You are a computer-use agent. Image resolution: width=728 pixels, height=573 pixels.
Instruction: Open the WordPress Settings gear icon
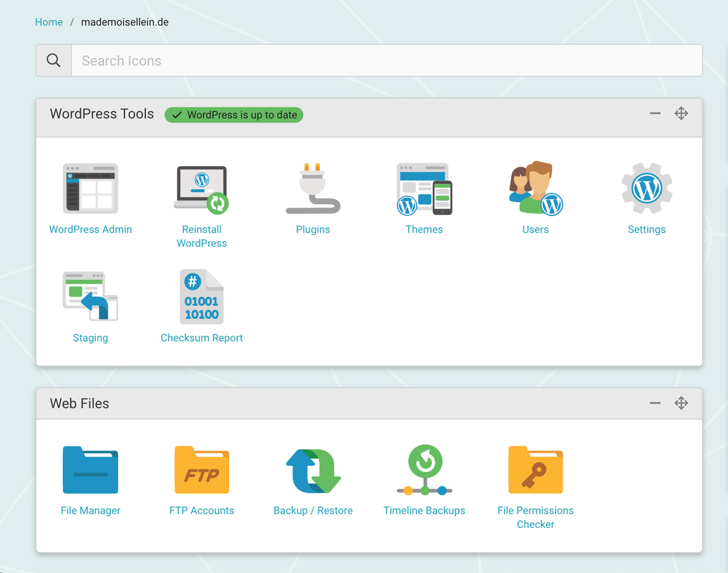[646, 188]
